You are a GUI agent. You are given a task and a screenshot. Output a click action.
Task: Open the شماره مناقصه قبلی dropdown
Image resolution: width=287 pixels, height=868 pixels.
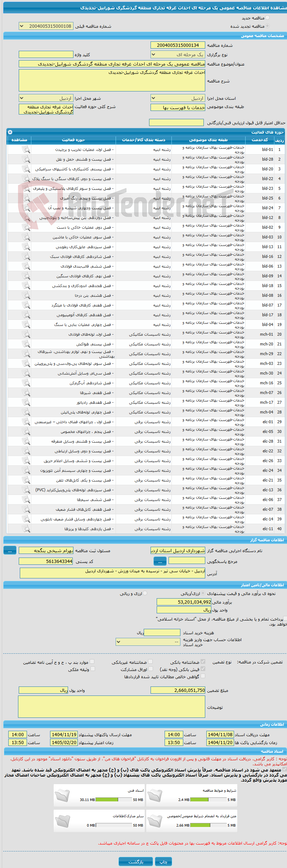coord(46,26)
